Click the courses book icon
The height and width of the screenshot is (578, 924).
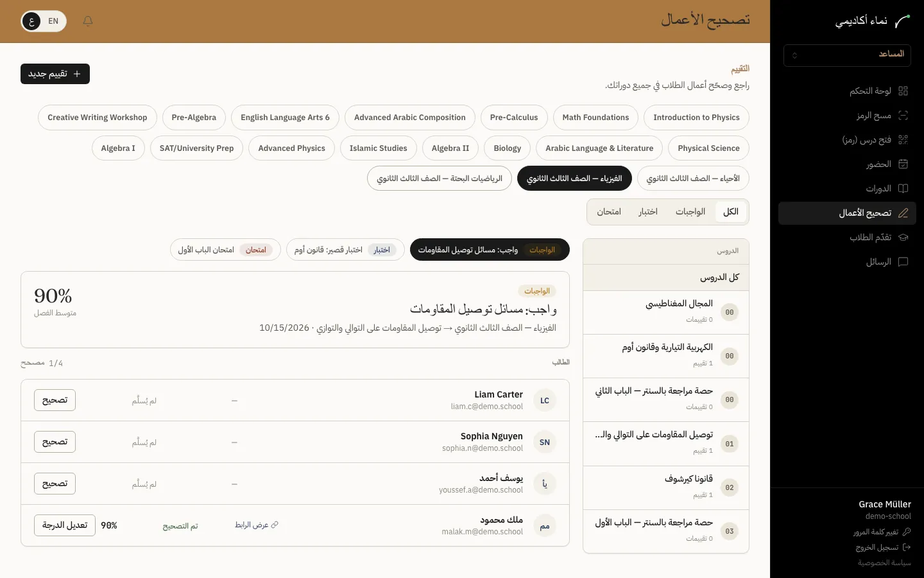coord(903,189)
